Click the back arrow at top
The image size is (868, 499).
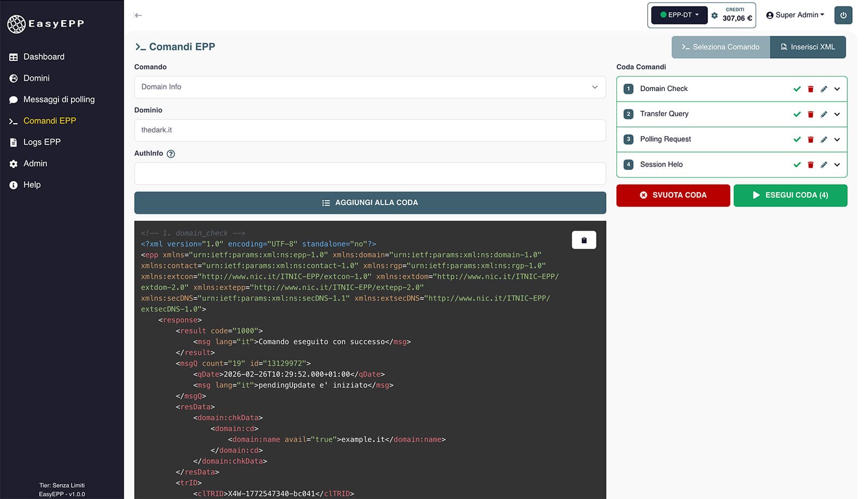(138, 15)
